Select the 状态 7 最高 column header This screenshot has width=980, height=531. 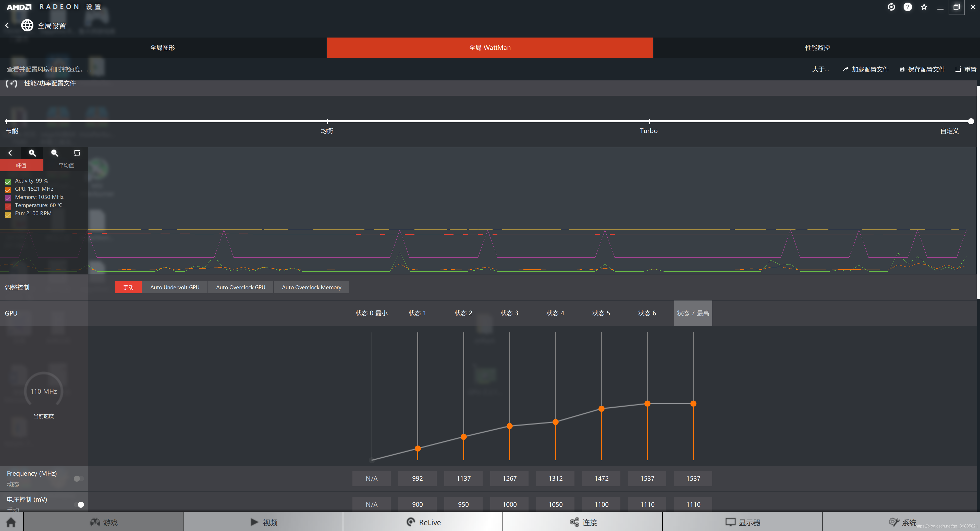[x=693, y=313]
